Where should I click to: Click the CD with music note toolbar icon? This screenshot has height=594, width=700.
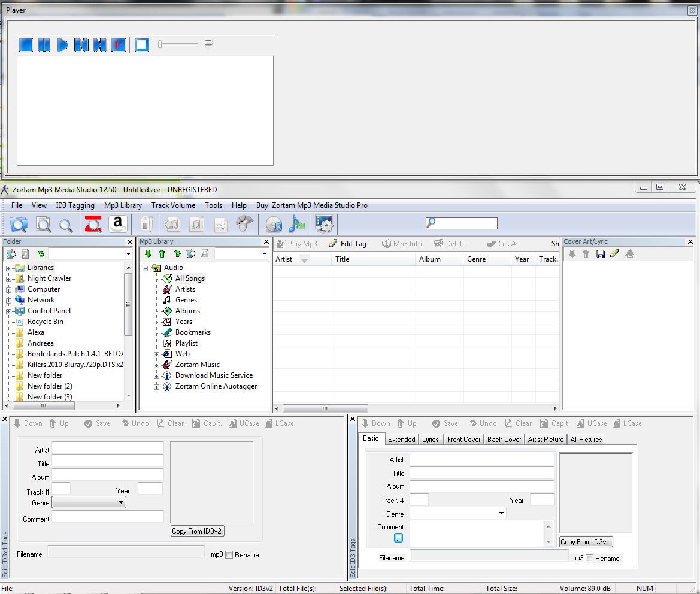pos(274,225)
